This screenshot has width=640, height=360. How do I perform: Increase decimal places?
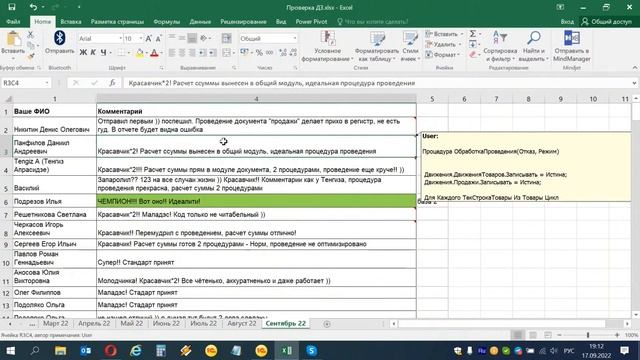[x=282, y=53]
